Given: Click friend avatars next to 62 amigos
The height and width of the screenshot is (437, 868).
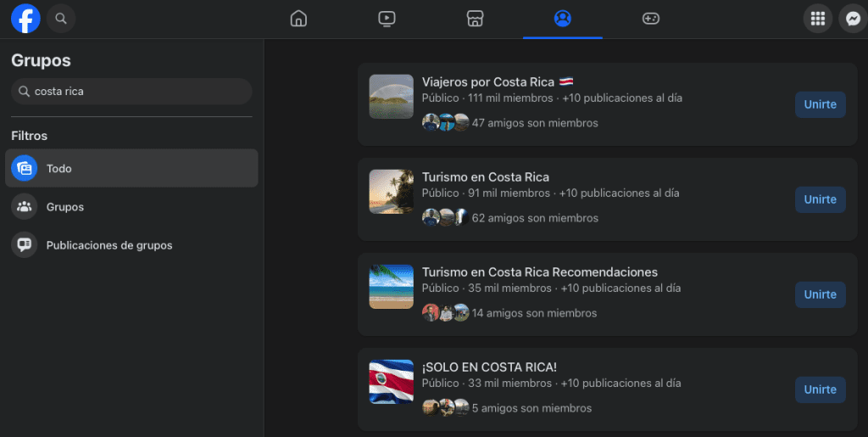Looking at the screenshot, I should coord(446,217).
